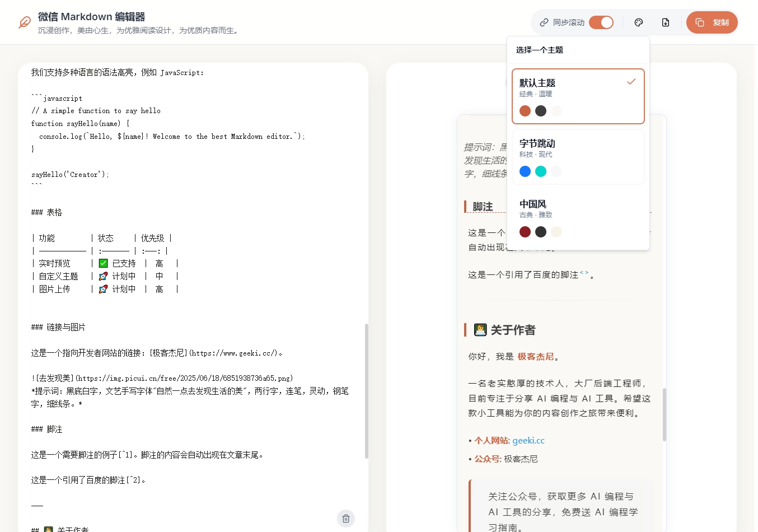Viewport: 758px width, 532px height.
Task: Select the 默认主题 theme option
Action: (x=578, y=96)
